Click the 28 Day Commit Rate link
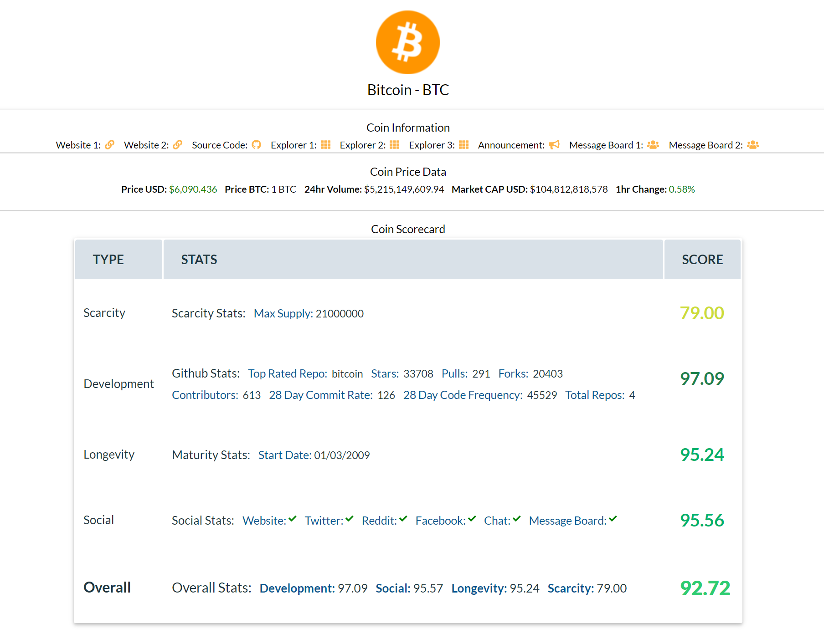Viewport: 824px width, 644px height. coord(321,395)
